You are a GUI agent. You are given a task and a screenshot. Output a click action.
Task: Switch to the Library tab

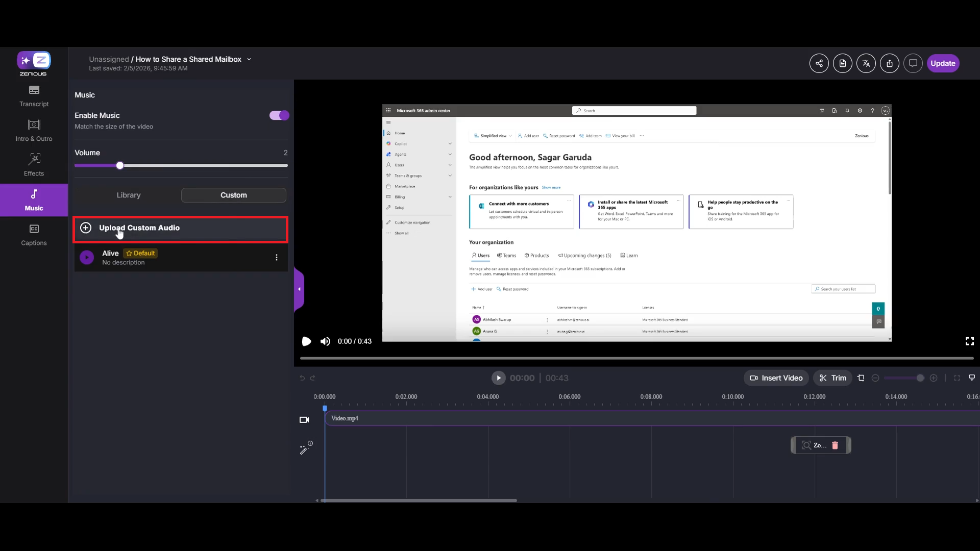128,195
